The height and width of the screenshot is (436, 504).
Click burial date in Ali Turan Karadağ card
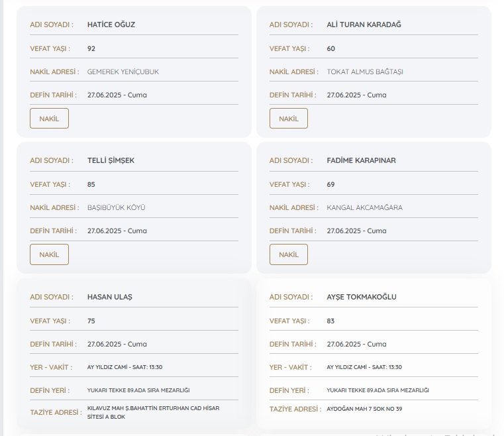[x=356, y=95]
